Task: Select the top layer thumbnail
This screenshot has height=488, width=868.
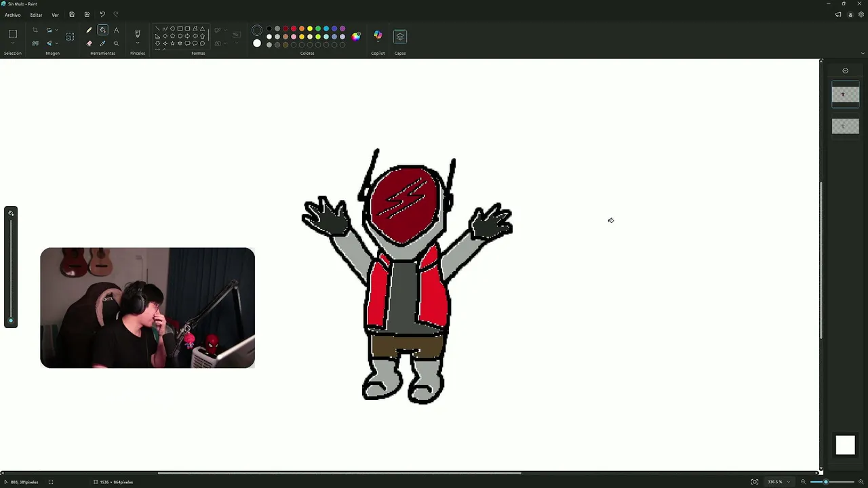Action: click(x=846, y=95)
